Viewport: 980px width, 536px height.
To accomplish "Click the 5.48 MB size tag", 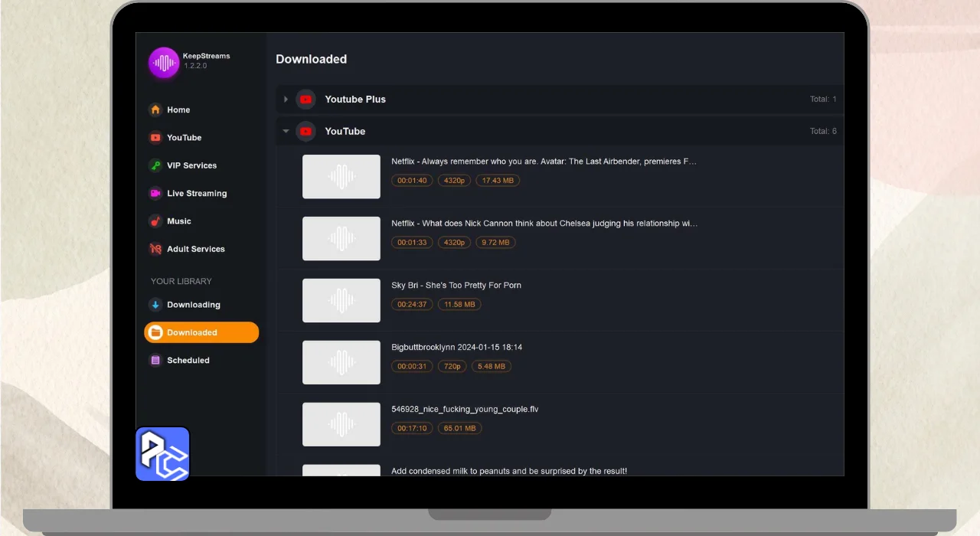I will pyautogui.click(x=492, y=366).
